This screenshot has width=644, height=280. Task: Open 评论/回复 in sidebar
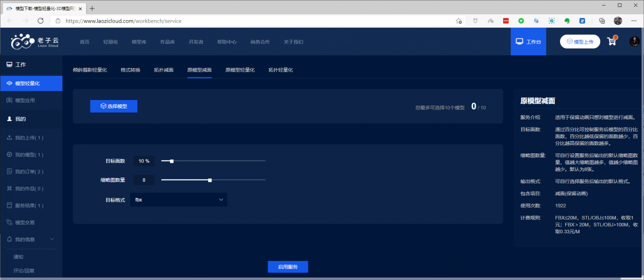(x=24, y=270)
